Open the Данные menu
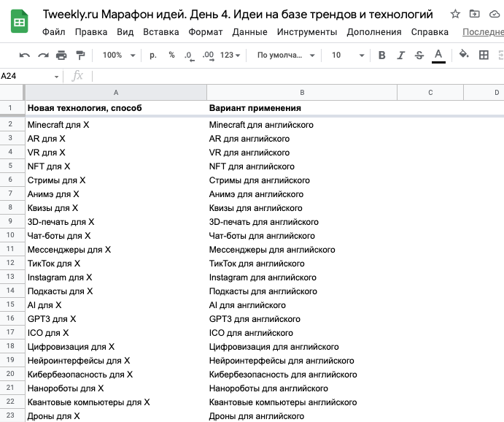Screen dimensions: 504x422 click(249, 32)
